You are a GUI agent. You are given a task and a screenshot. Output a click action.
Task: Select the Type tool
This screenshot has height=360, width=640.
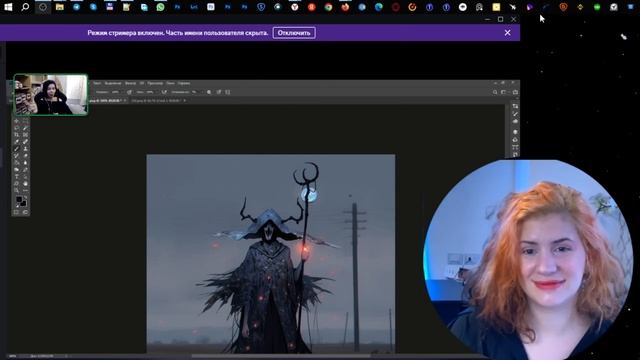pyautogui.click(x=16, y=177)
